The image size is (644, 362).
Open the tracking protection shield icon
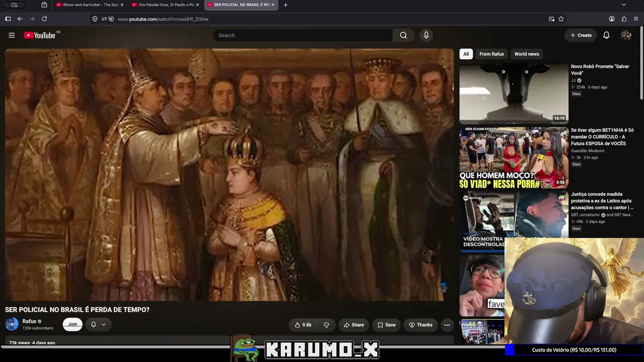pos(95,19)
